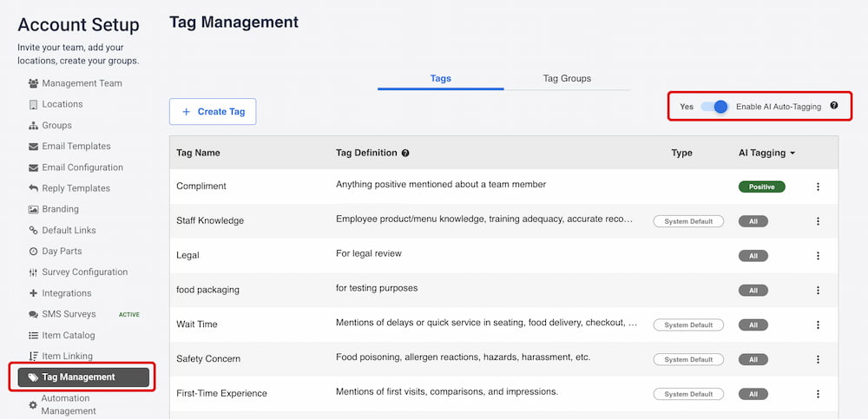Image resolution: width=868 pixels, height=419 pixels.
Task: Click help icon beside Enable AI Auto-Tagging
Action: tap(834, 106)
